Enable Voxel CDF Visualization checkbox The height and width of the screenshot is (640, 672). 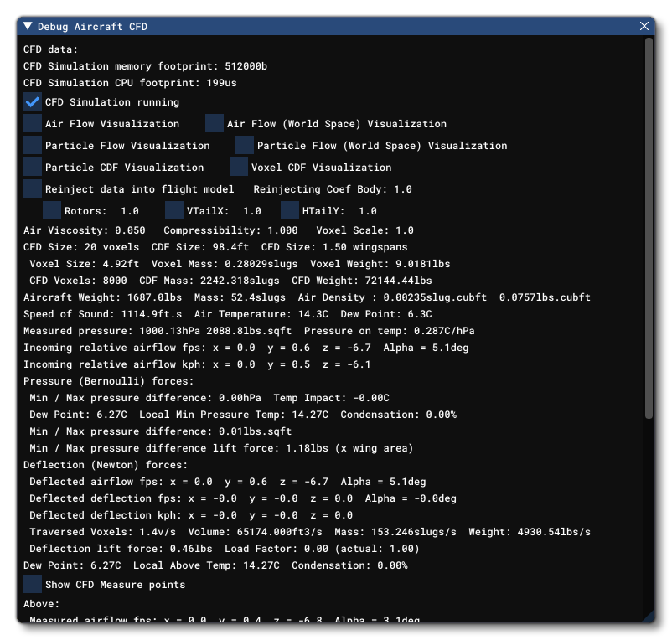pos(239,168)
